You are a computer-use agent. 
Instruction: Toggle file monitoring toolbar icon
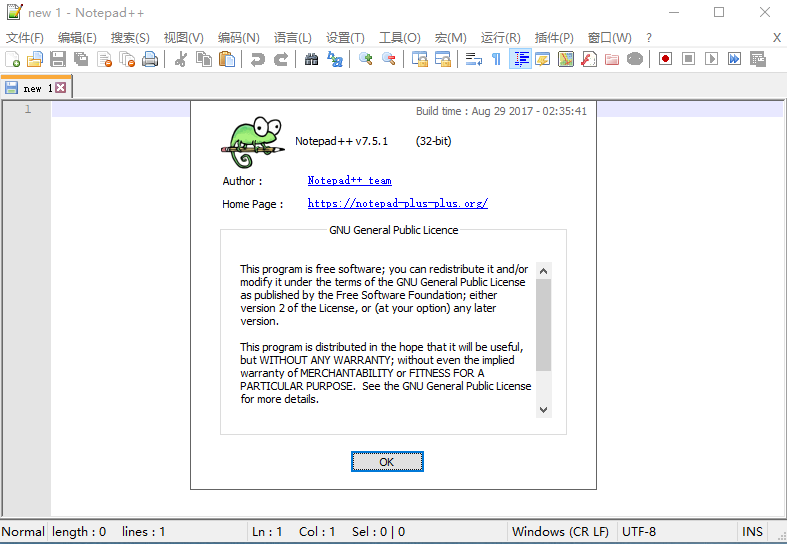click(635, 59)
